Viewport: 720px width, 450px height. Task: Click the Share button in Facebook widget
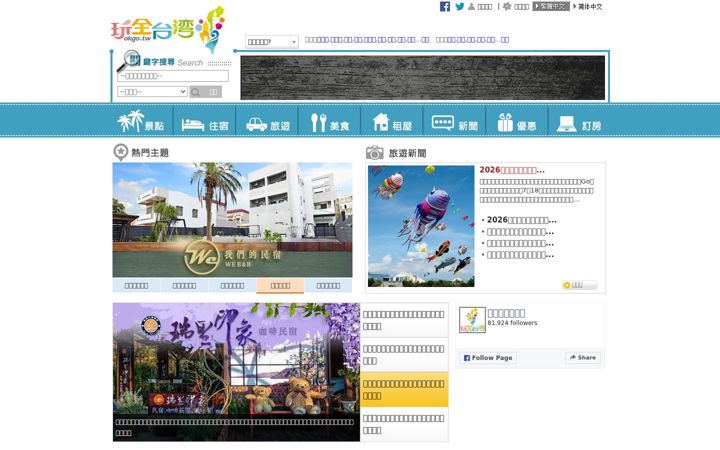coord(583,357)
